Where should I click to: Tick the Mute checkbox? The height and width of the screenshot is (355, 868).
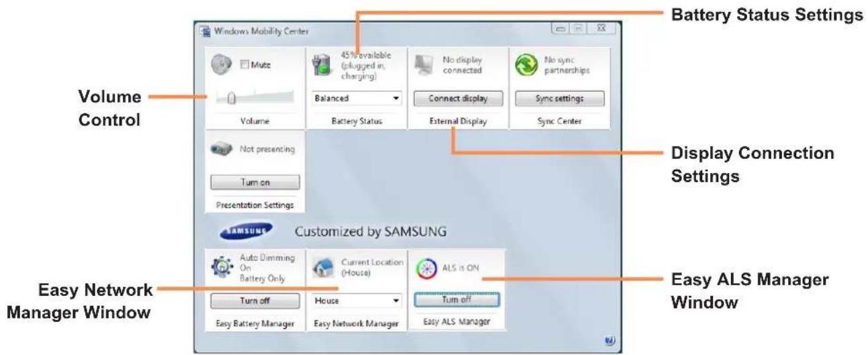(244, 65)
